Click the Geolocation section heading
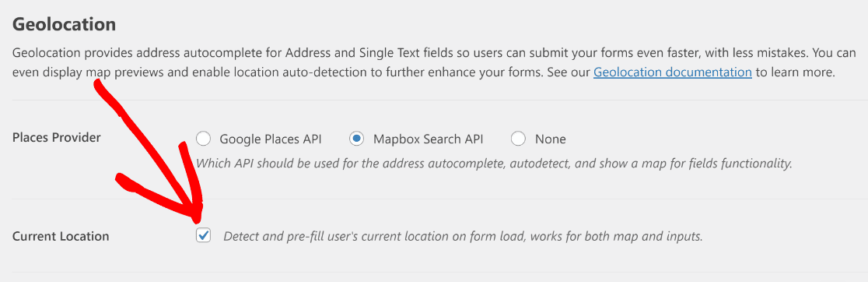The width and height of the screenshot is (868, 282). (65, 25)
